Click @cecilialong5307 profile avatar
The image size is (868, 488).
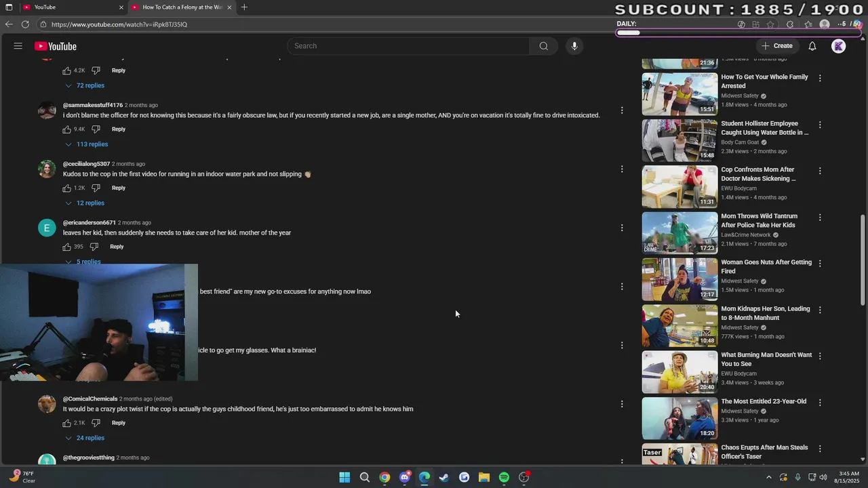point(47,169)
